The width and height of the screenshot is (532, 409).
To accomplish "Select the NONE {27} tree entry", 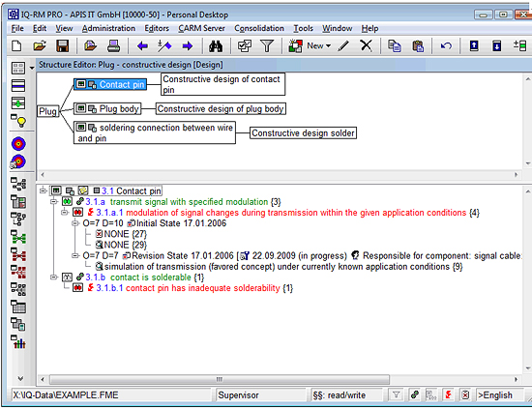I will click(x=121, y=234).
